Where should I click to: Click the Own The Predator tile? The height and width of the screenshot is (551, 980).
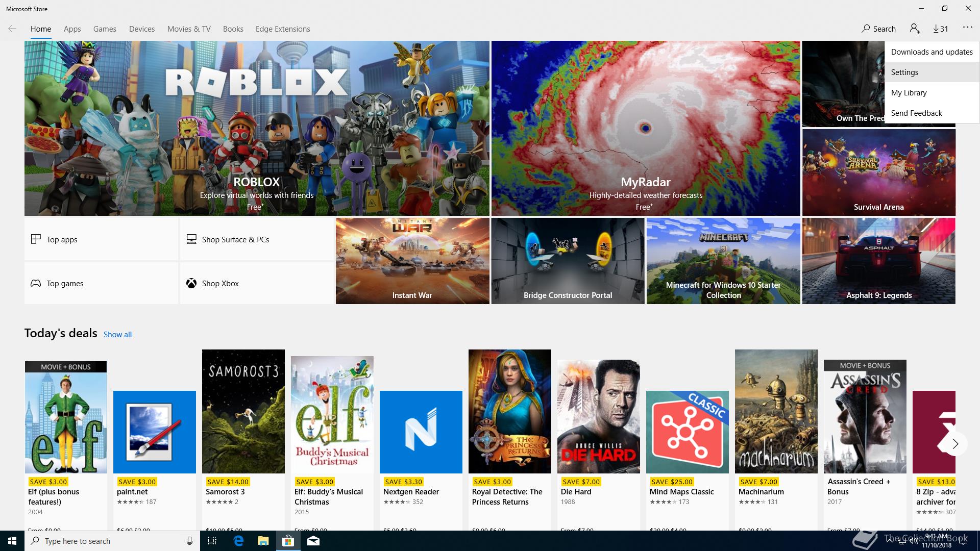pyautogui.click(x=843, y=84)
